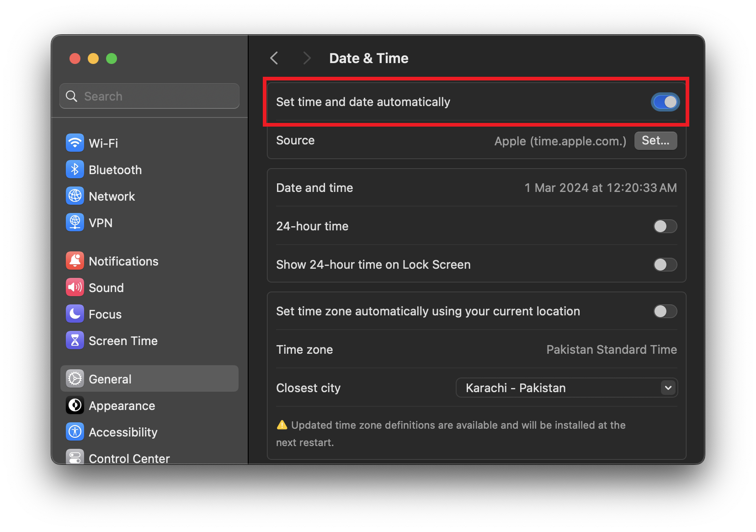Image resolution: width=756 pixels, height=532 pixels.
Task: Turn on Show 24-hour time on Lock Screen
Action: click(665, 265)
